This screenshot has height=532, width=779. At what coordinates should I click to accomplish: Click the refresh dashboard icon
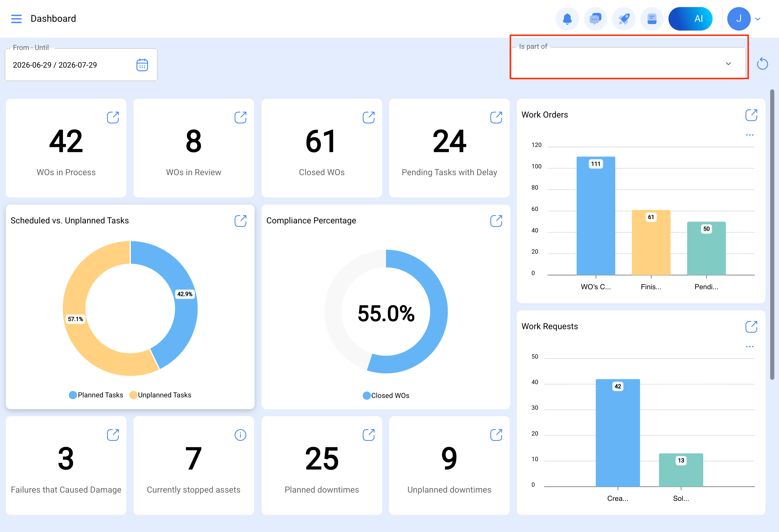[x=762, y=64]
